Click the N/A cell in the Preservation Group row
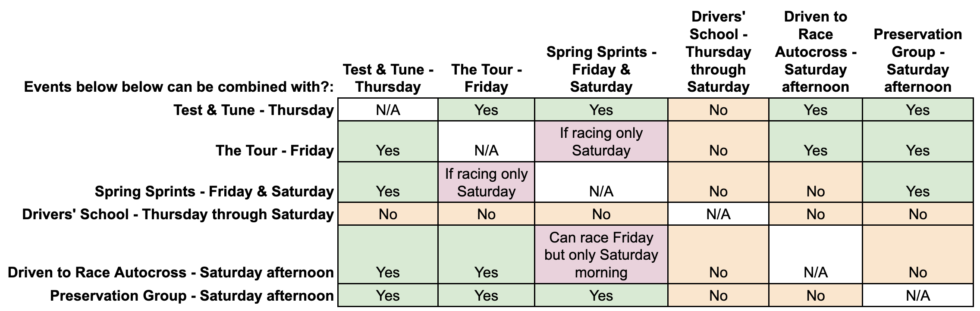 point(917,296)
